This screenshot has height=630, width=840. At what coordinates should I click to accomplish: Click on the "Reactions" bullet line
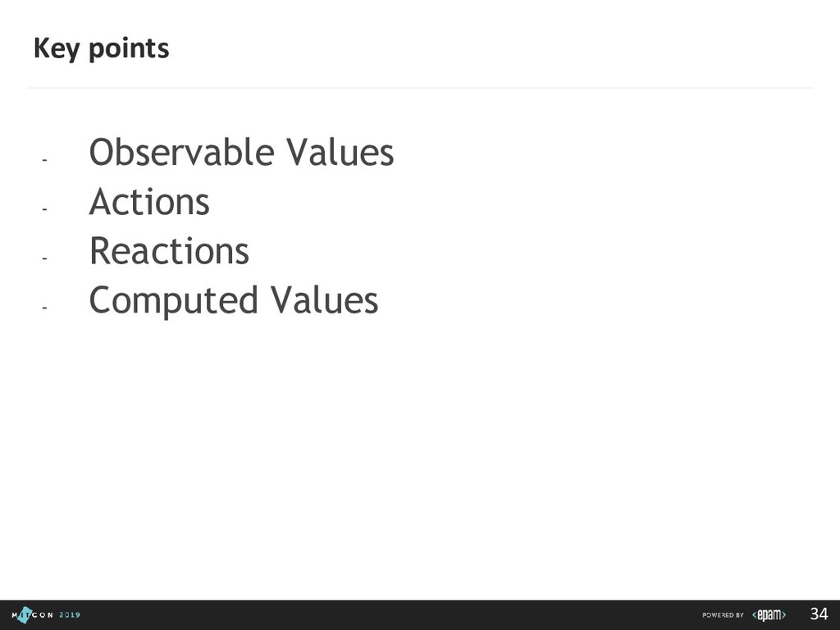pos(169,251)
